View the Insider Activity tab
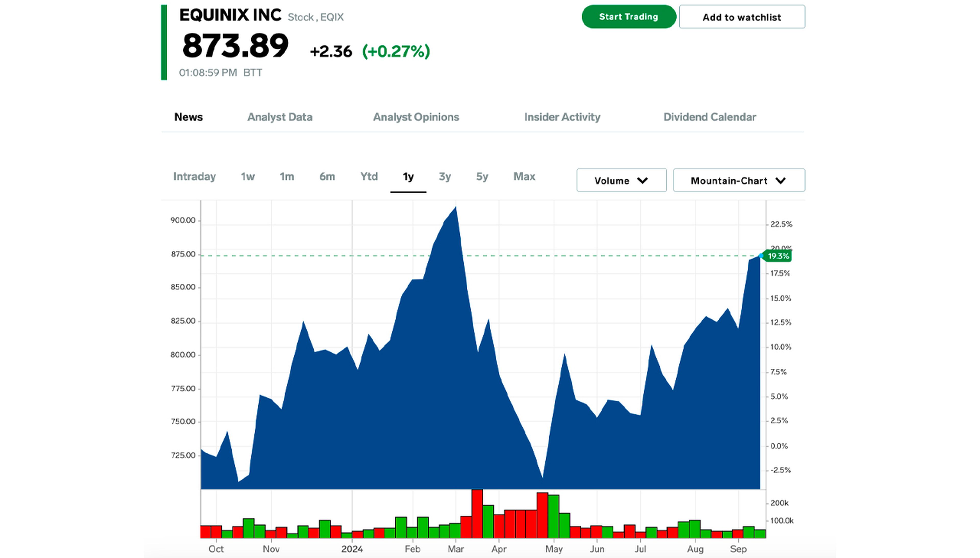 (x=562, y=117)
